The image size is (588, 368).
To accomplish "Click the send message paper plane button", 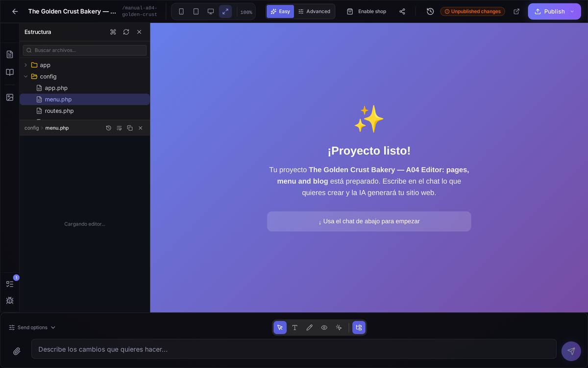I will tap(571, 351).
